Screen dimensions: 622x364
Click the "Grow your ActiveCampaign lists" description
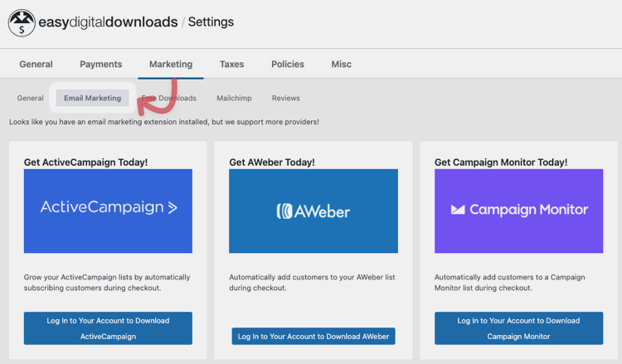(107, 282)
